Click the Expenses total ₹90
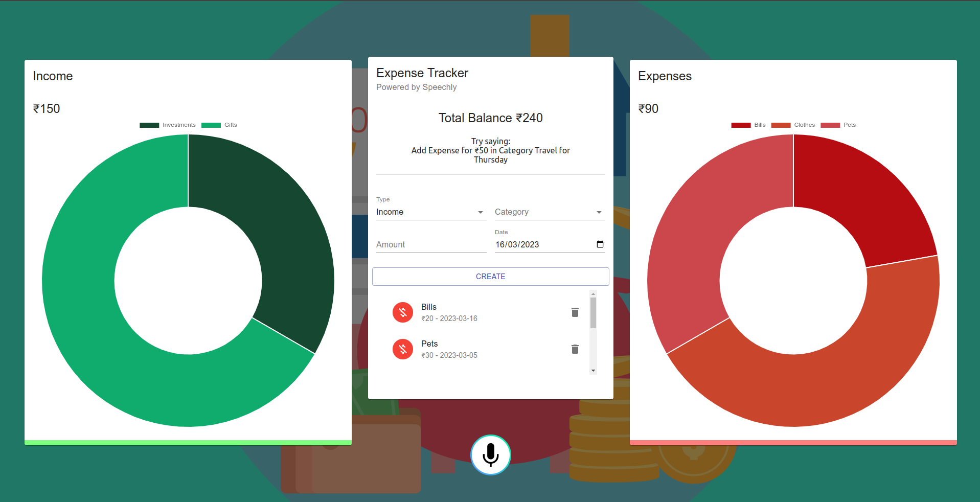Screen dimensions: 980x502 click(648, 109)
